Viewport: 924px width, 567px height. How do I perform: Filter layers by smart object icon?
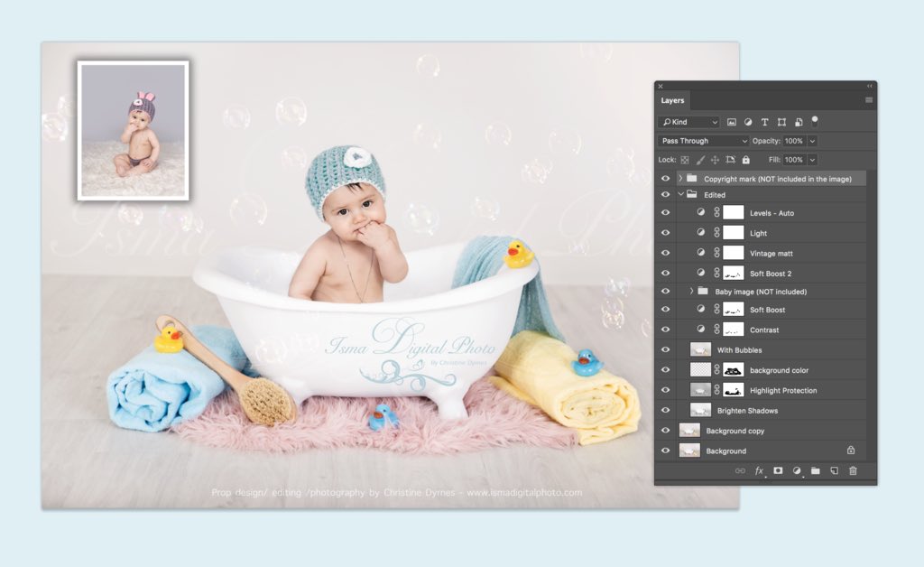pyautogui.click(x=799, y=122)
